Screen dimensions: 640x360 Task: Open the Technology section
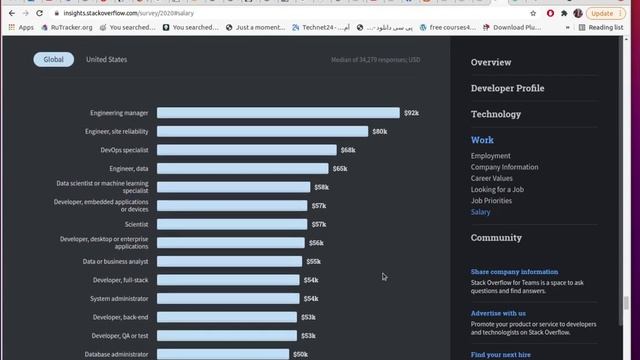496,114
